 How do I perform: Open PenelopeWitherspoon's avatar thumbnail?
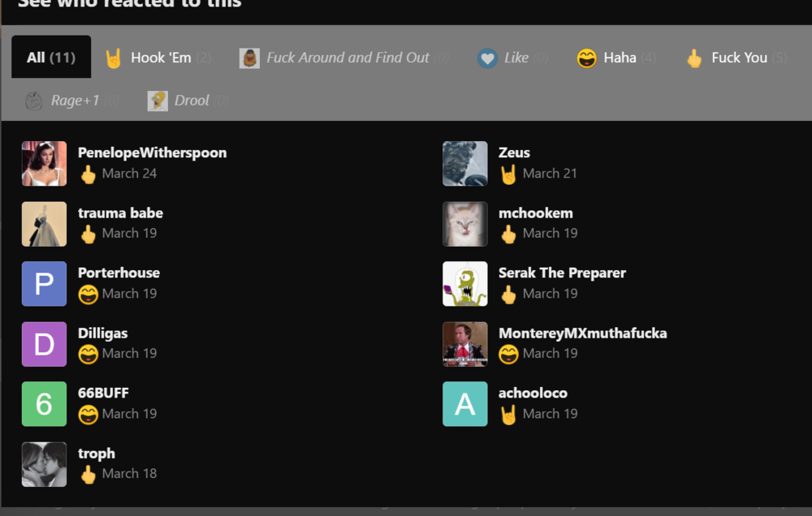pyautogui.click(x=44, y=164)
